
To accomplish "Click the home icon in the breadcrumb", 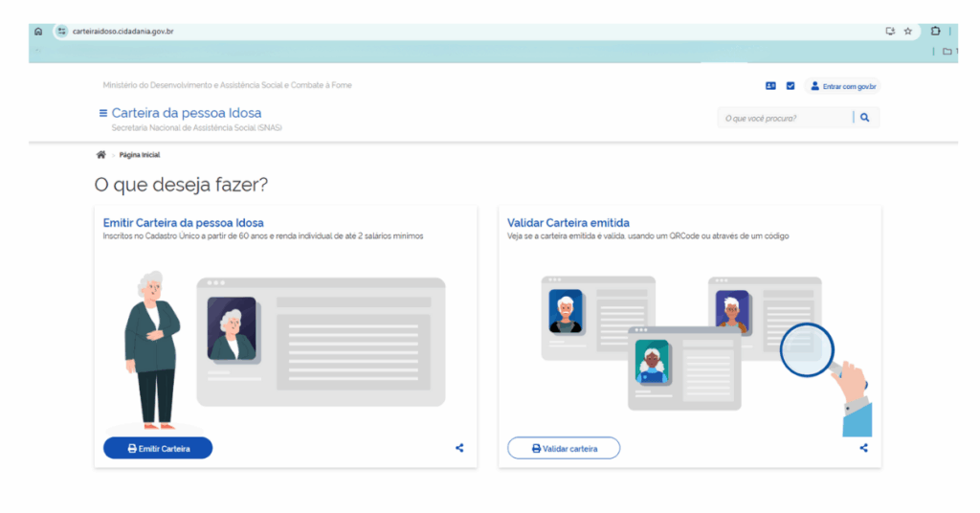I will point(100,154).
